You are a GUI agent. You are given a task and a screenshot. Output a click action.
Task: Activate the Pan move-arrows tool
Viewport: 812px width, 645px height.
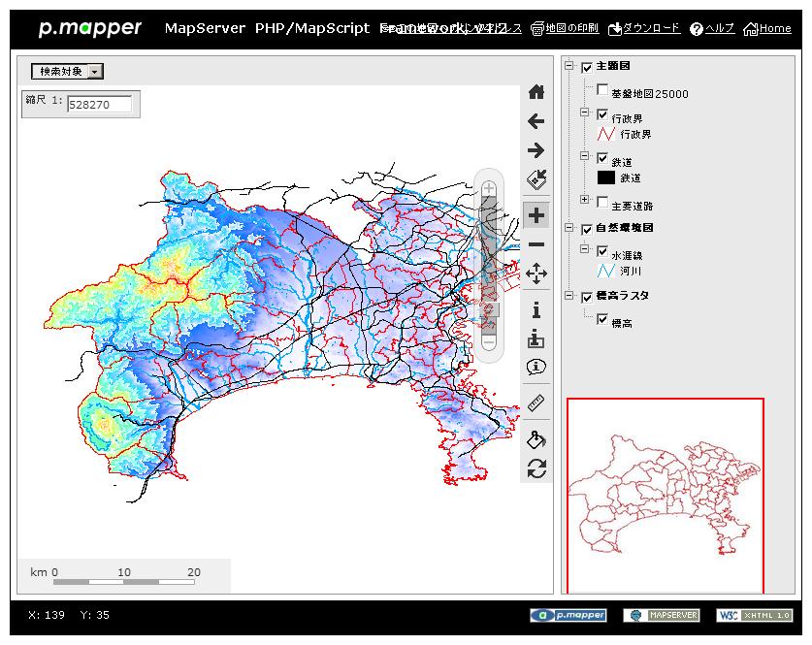point(536,274)
